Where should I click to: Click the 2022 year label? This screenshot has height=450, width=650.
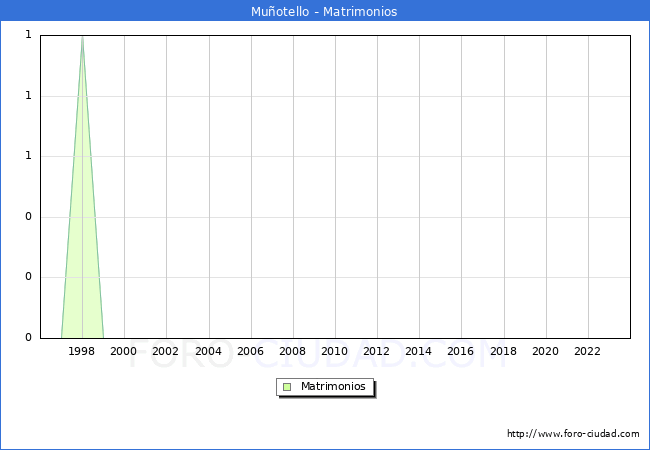click(x=587, y=352)
